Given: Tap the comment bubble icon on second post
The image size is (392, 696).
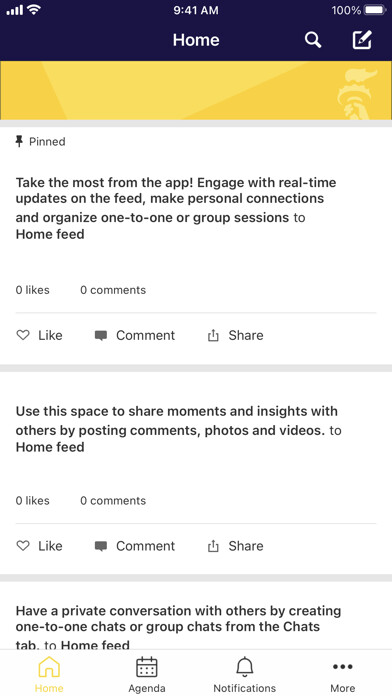Looking at the screenshot, I should [x=101, y=546].
